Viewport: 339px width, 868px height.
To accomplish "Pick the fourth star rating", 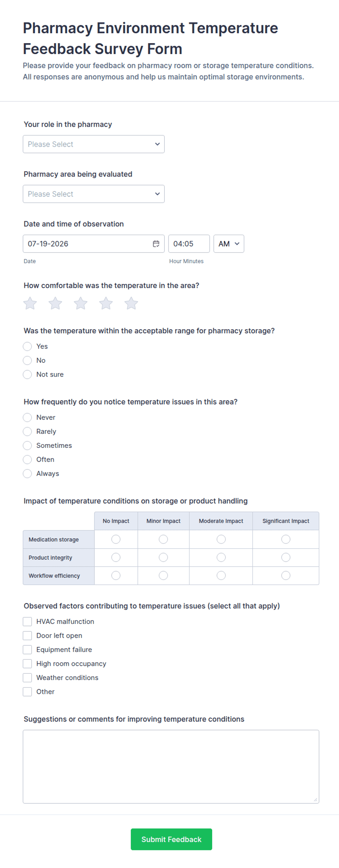I will point(106,303).
